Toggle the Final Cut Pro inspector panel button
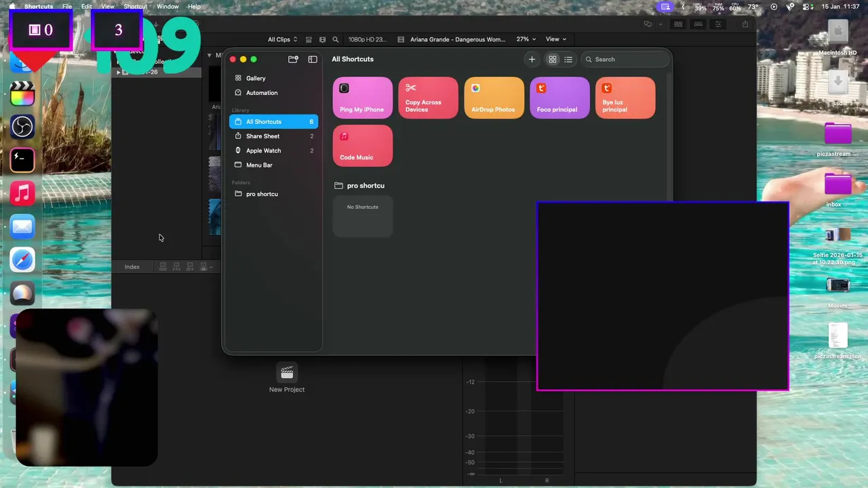The width and height of the screenshot is (868, 488). pos(718,24)
